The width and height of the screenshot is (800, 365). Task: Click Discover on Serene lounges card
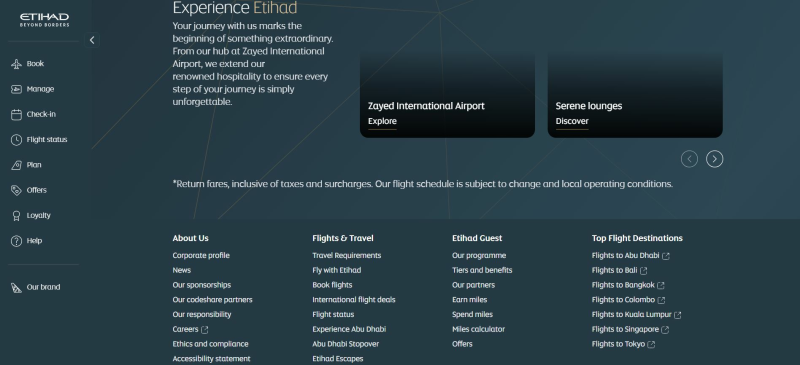pos(572,121)
